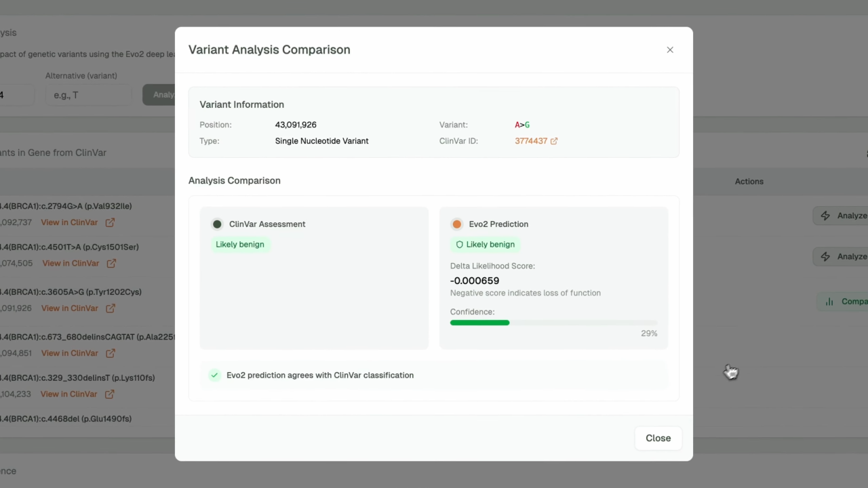Click external link icon on p.Lys110fs row
Image resolution: width=868 pixels, height=488 pixels.
pyautogui.click(x=110, y=394)
